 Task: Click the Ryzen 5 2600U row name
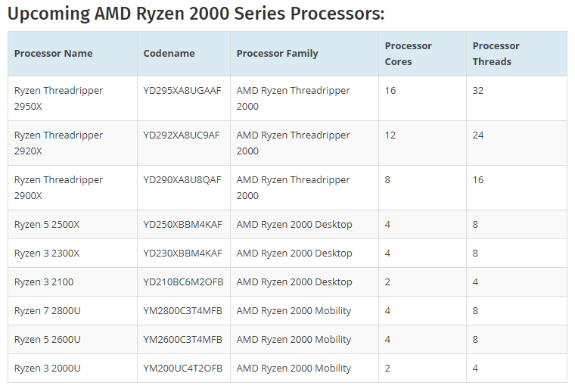pyautogui.click(x=47, y=340)
